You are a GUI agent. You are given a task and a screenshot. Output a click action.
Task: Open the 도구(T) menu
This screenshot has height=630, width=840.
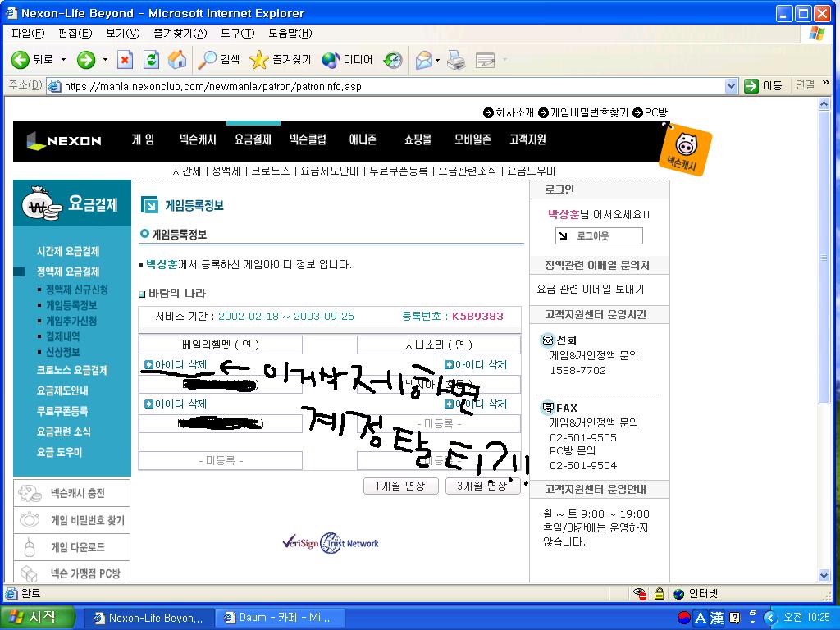coord(237,33)
